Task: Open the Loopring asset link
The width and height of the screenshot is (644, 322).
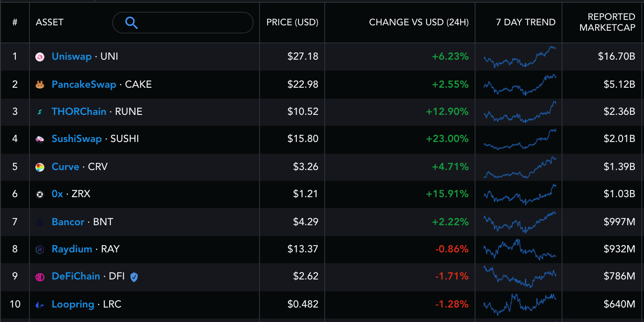Action: coord(73,304)
